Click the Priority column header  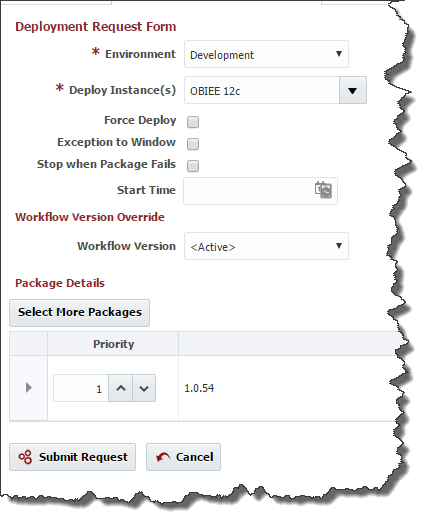pyautogui.click(x=113, y=344)
